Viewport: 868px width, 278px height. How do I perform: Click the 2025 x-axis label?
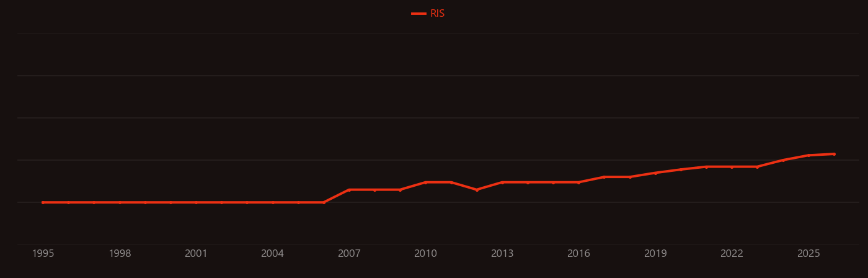tap(808, 254)
